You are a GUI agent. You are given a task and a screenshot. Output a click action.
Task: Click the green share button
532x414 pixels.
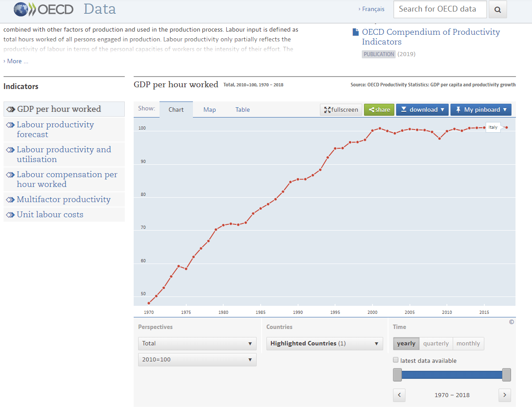click(379, 110)
